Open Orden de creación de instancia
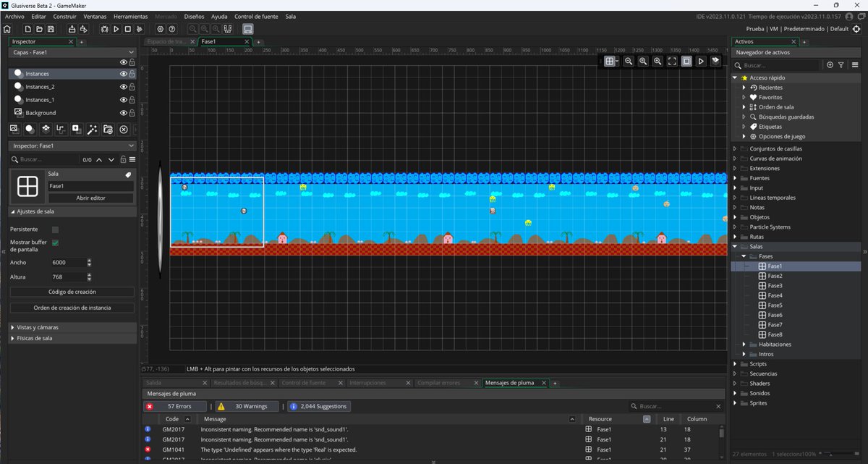Viewport: 868px width, 464px height. coord(72,308)
